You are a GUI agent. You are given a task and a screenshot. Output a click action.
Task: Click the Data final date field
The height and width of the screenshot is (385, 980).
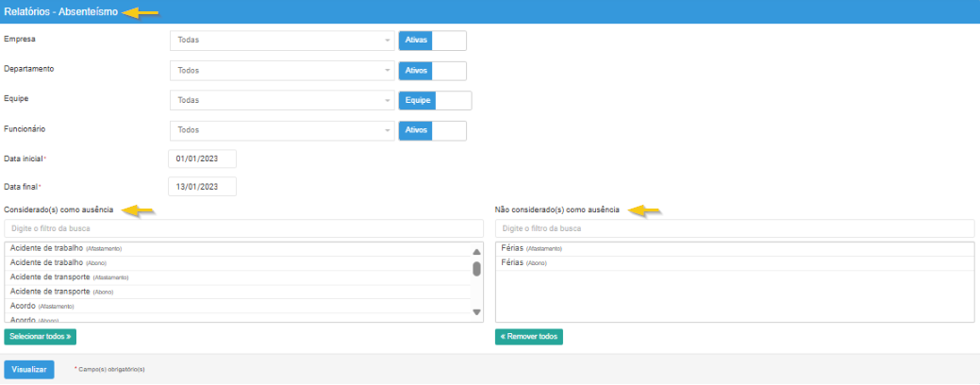(202, 187)
